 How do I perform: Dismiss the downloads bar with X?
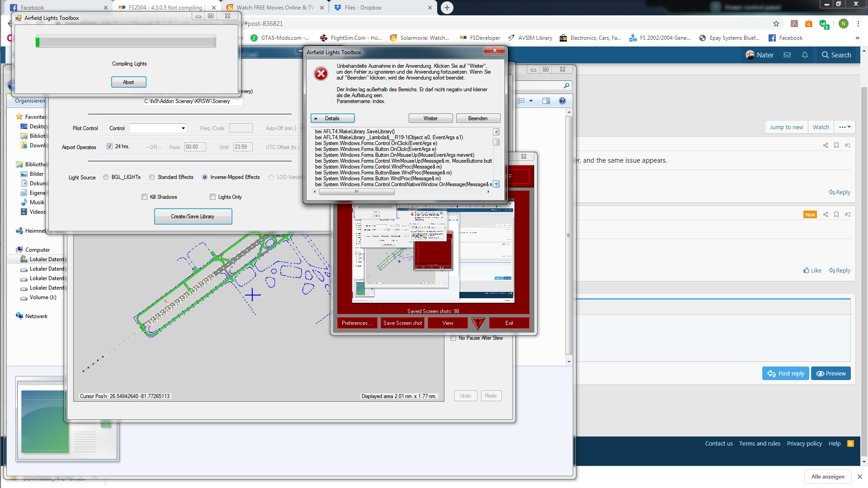pos(860,477)
